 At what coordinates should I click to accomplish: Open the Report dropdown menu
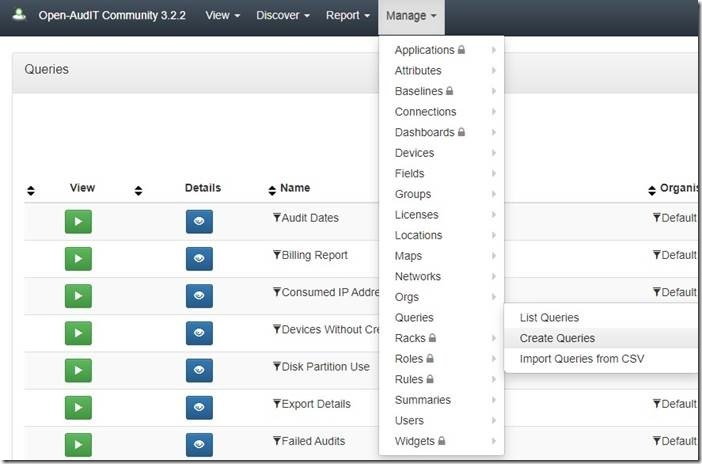tap(347, 15)
